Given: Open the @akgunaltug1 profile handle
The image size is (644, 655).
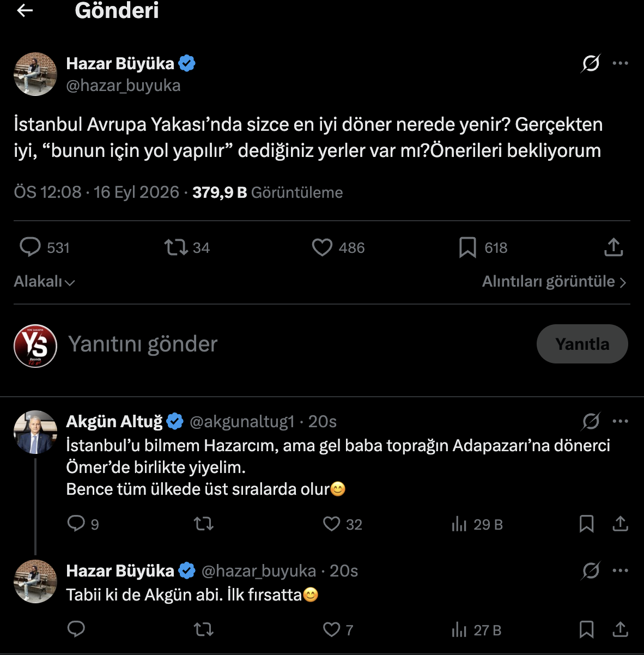Looking at the screenshot, I should point(242,421).
